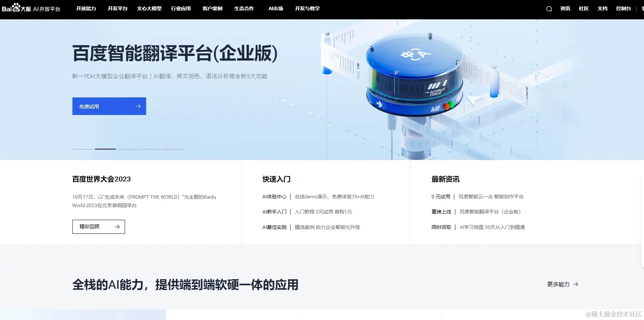
Task: Click the 免费试用 button
Action: point(109,106)
